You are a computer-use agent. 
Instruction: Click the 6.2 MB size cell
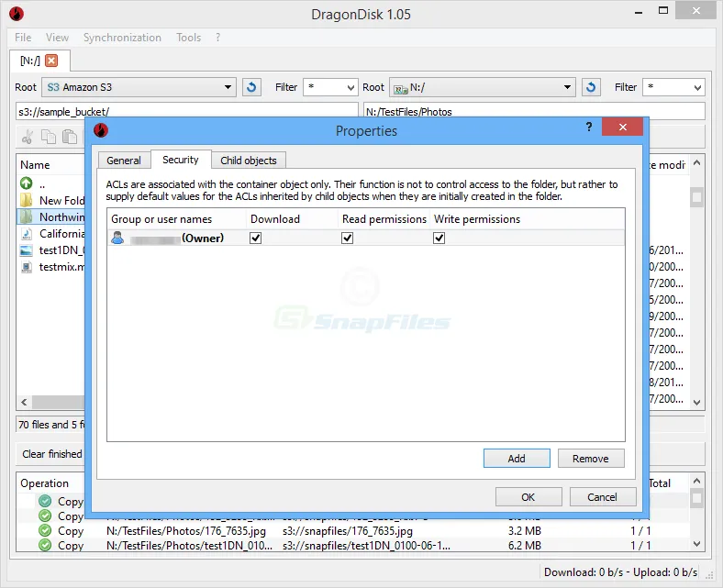tap(525, 546)
